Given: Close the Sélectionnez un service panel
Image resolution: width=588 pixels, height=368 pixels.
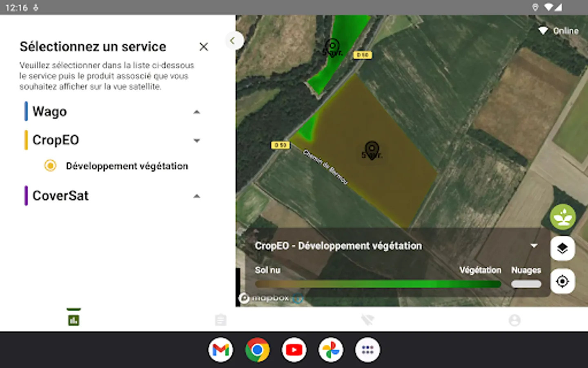Looking at the screenshot, I should (203, 47).
